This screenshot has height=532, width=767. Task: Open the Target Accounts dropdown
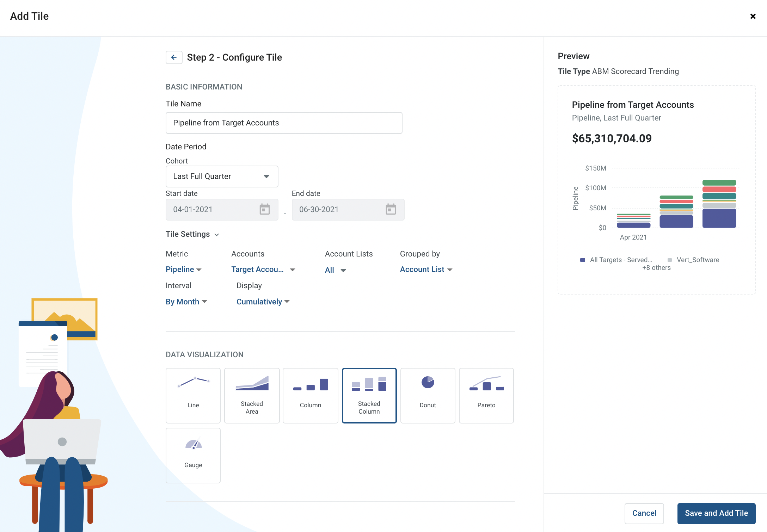tap(263, 270)
